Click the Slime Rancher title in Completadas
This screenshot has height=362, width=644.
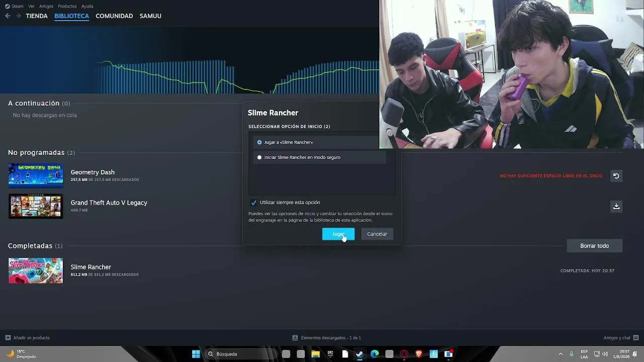[x=91, y=267]
